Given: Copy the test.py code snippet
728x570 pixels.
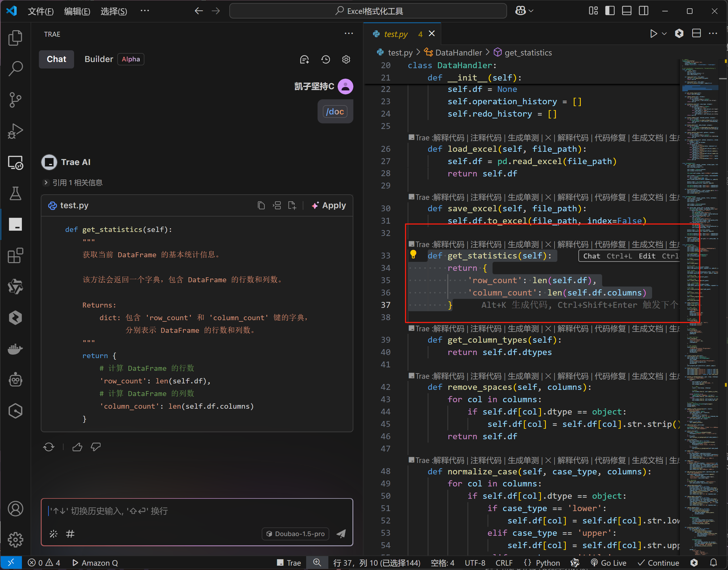Looking at the screenshot, I should (x=261, y=205).
